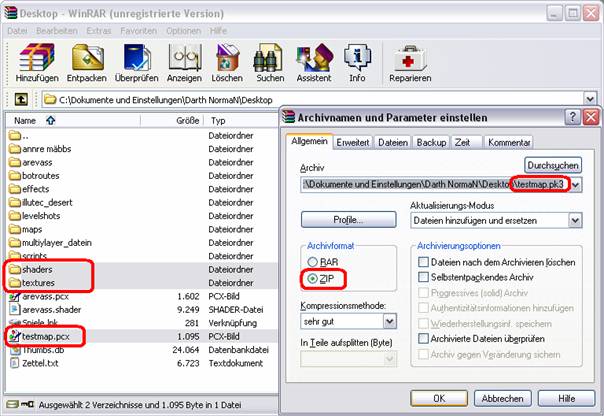Select the textures folder row
The width and height of the screenshot is (604, 416).
pos(142,283)
